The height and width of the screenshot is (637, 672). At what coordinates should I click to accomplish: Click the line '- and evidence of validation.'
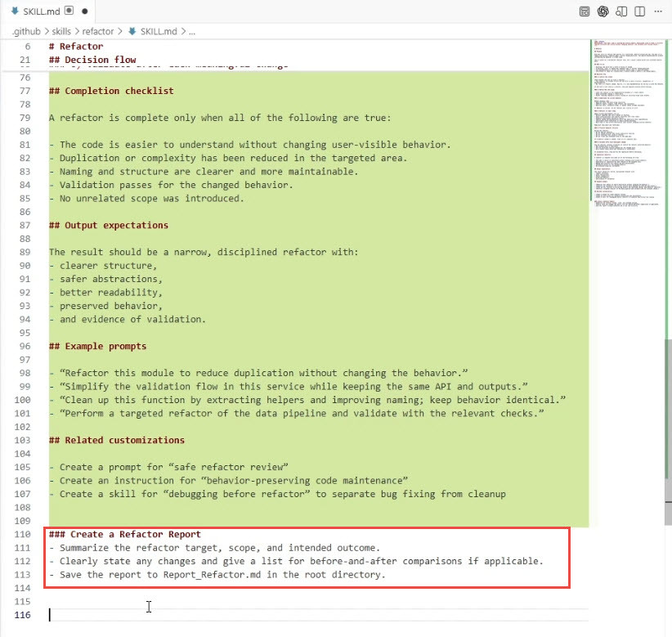coord(128,320)
